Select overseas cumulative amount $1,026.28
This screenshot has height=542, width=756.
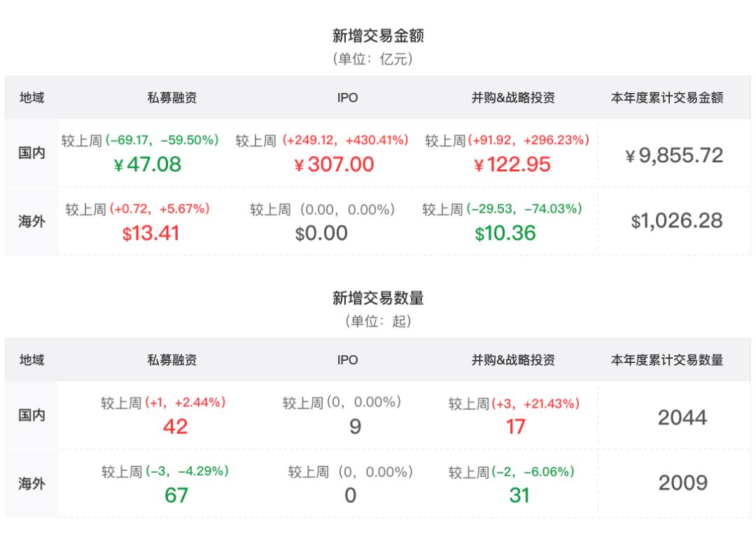[677, 221]
